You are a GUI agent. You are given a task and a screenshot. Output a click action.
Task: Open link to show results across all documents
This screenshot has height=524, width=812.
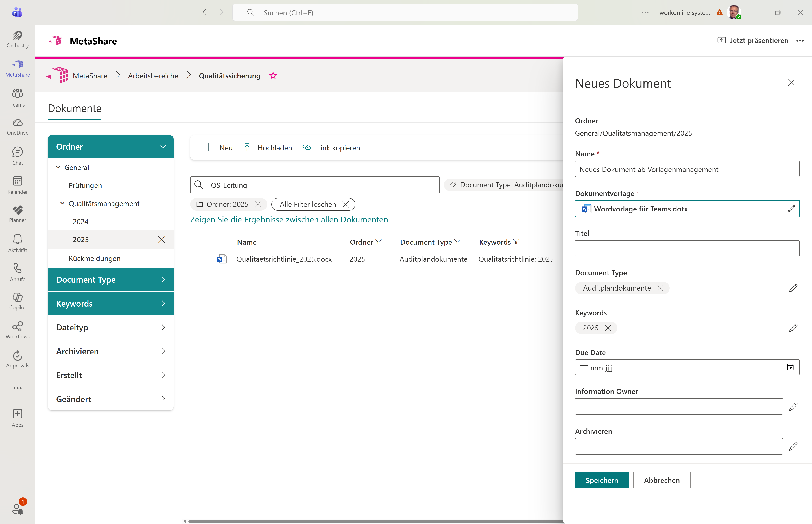click(x=289, y=219)
